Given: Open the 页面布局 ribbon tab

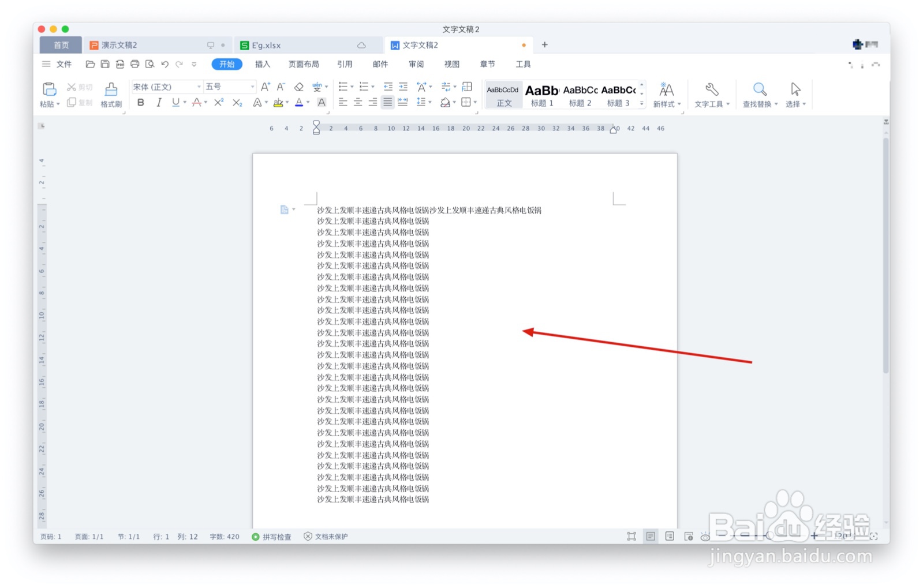Looking at the screenshot, I should [304, 64].
